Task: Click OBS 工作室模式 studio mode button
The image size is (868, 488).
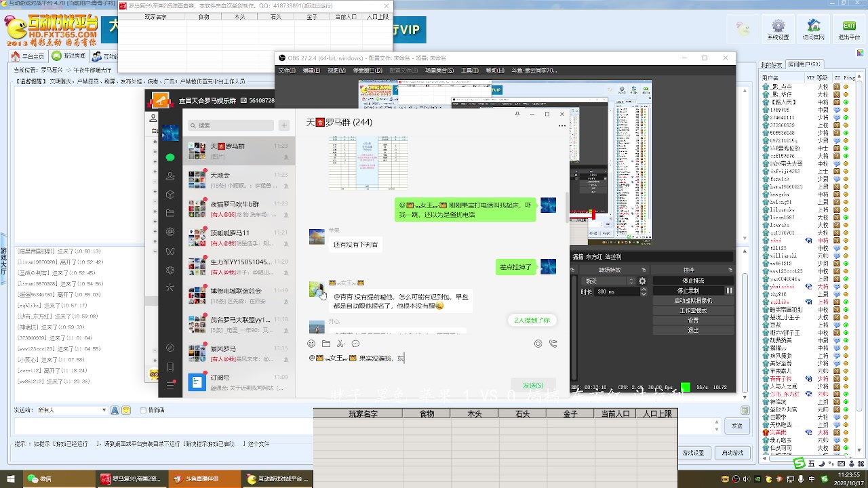Action: coord(693,310)
